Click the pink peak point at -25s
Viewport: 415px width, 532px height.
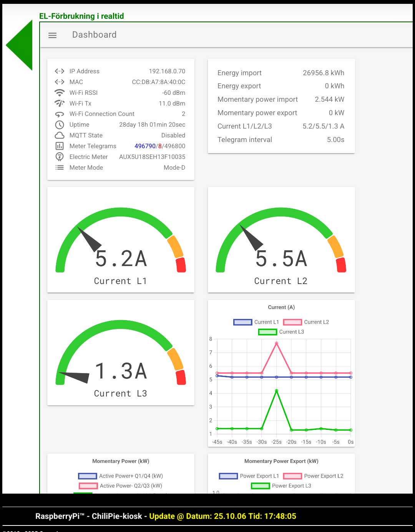tap(277, 343)
